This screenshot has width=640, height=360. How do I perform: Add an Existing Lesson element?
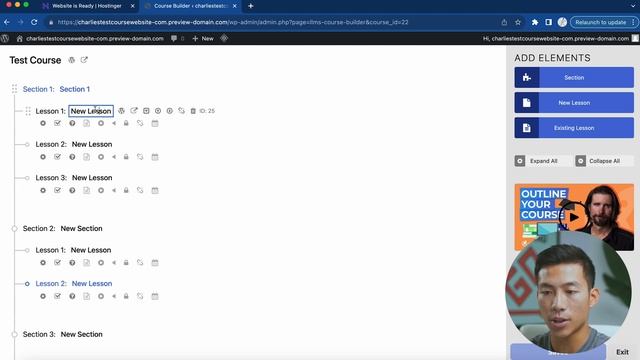pyautogui.click(x=574, y=128)
